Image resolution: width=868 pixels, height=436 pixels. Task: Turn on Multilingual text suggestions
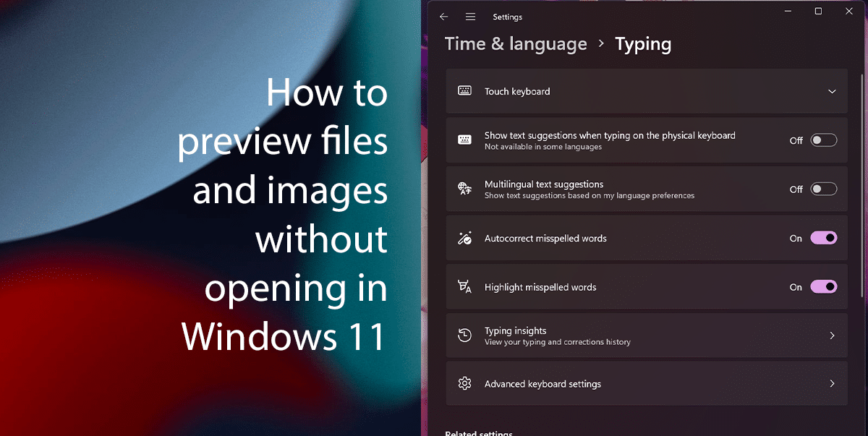coord(823,189)
